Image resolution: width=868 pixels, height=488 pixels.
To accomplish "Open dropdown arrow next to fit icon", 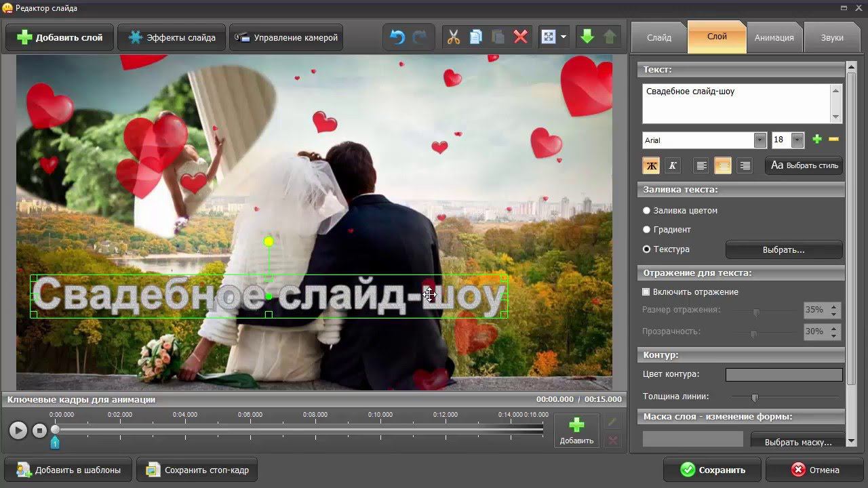I will 564,37.
